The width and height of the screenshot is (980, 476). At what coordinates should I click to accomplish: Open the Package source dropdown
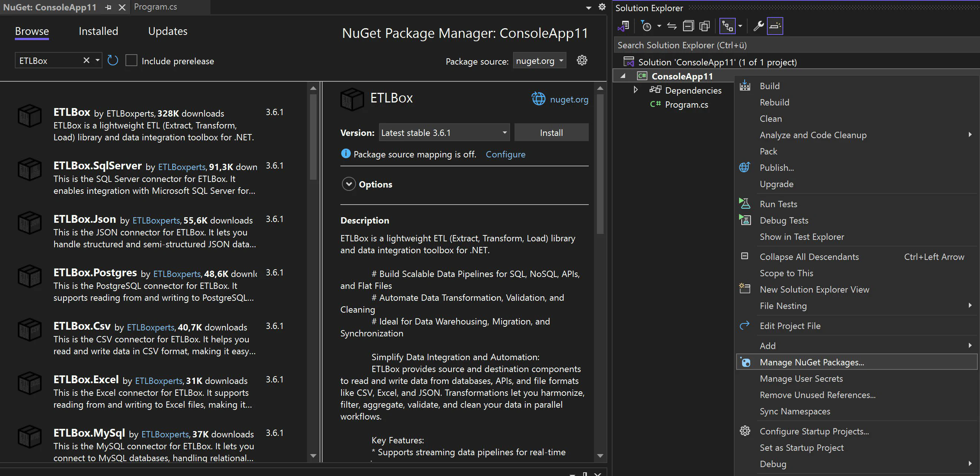pyautogui.click(x=539, y=61)
